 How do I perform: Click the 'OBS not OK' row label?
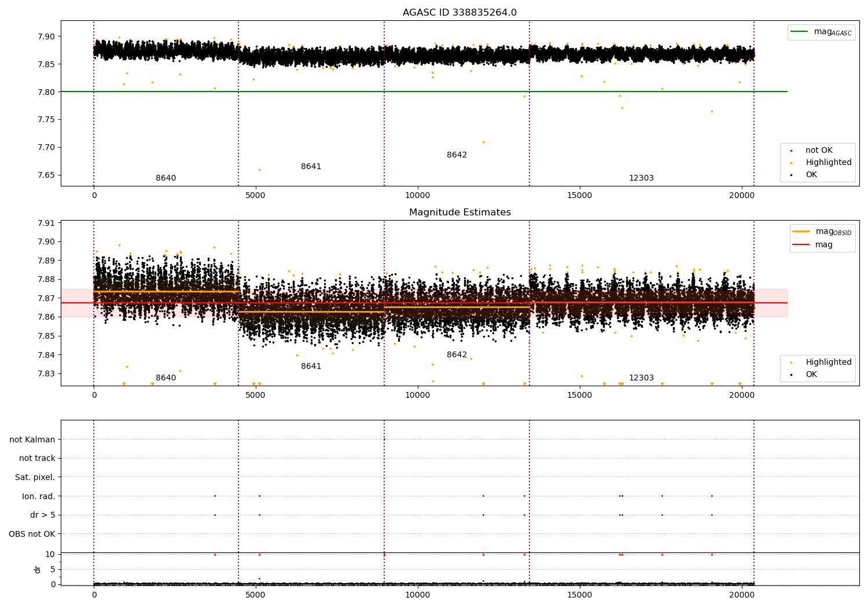tap(32, 534)
